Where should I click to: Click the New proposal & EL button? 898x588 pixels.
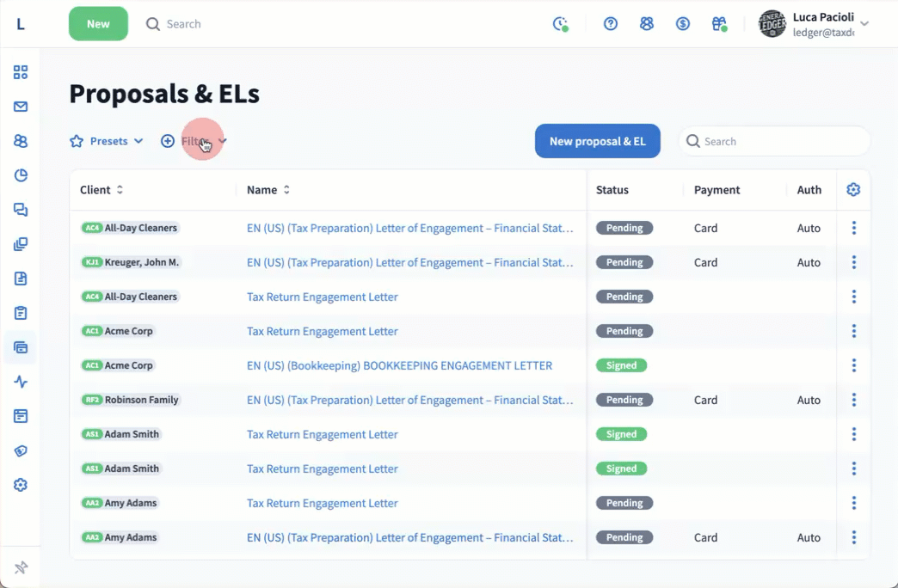pos(597,141)
